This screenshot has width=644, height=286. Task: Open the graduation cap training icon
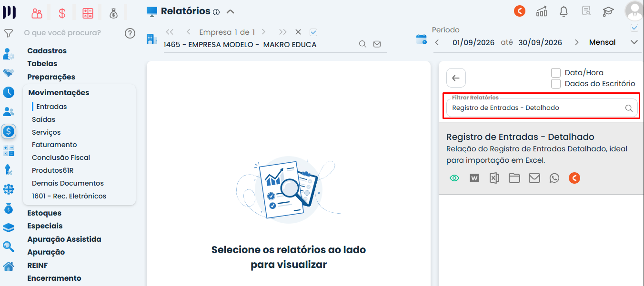click(x=608, y=11)
